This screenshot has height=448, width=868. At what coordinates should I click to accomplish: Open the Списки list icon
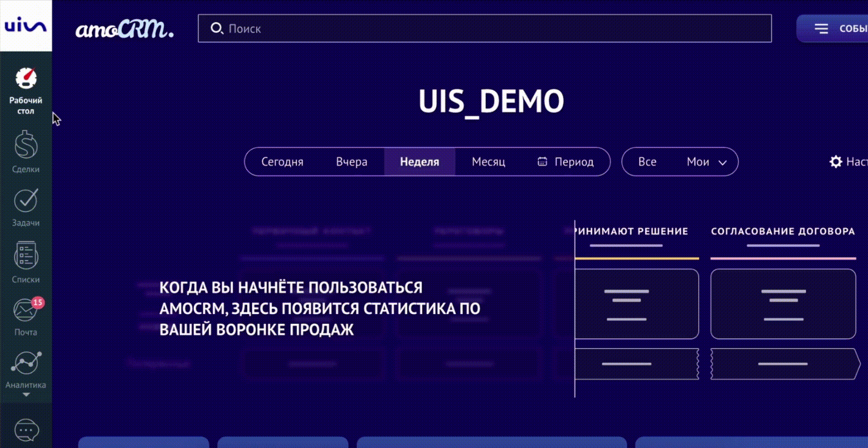[26, 256]
